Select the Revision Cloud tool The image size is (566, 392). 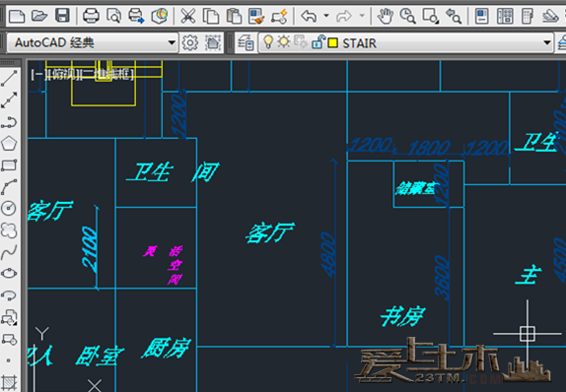coord(9,230)
